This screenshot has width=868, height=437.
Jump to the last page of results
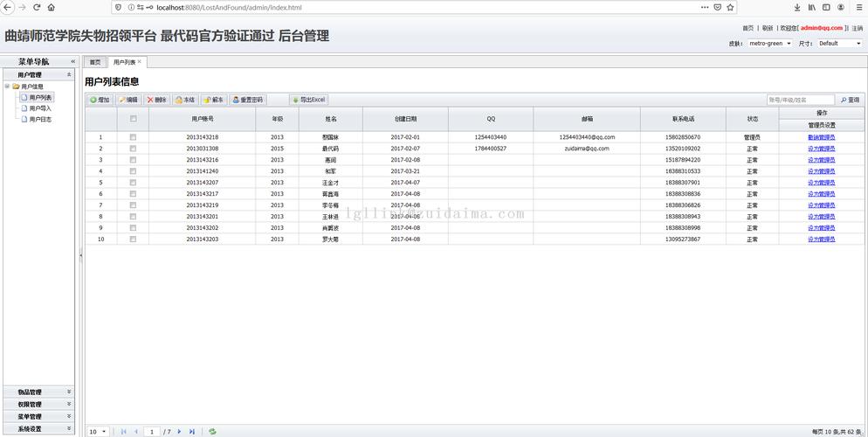192,432
